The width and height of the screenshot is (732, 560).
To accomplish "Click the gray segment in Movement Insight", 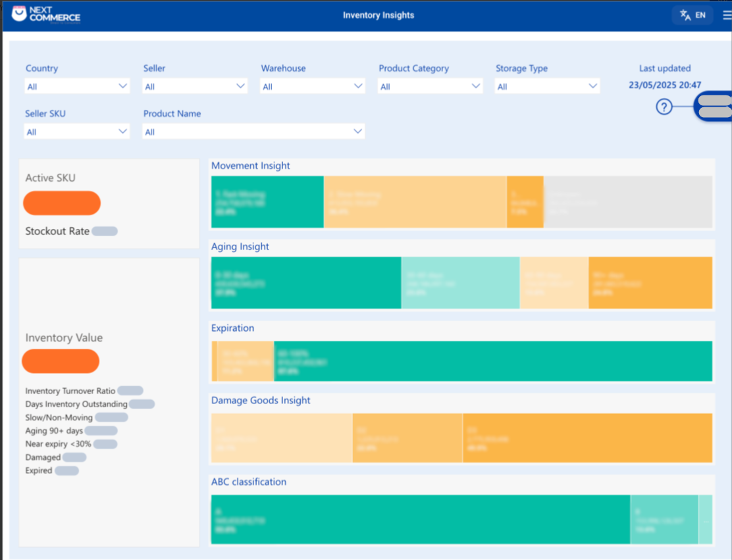I will pyautogui.click(x=627, y=202).
